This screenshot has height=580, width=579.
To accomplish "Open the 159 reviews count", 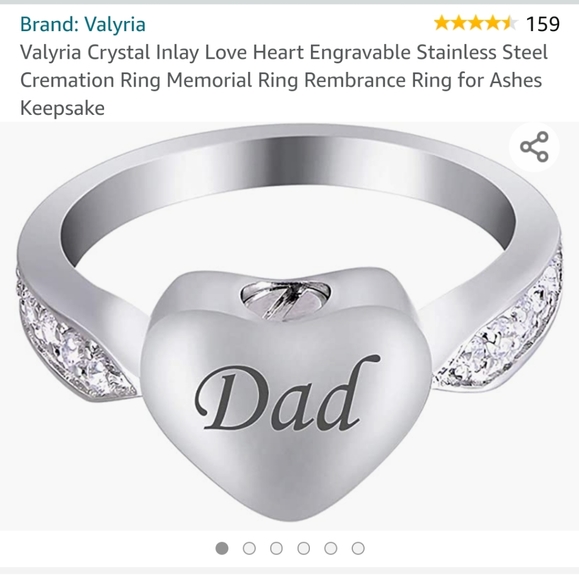I will click(543, 24).
